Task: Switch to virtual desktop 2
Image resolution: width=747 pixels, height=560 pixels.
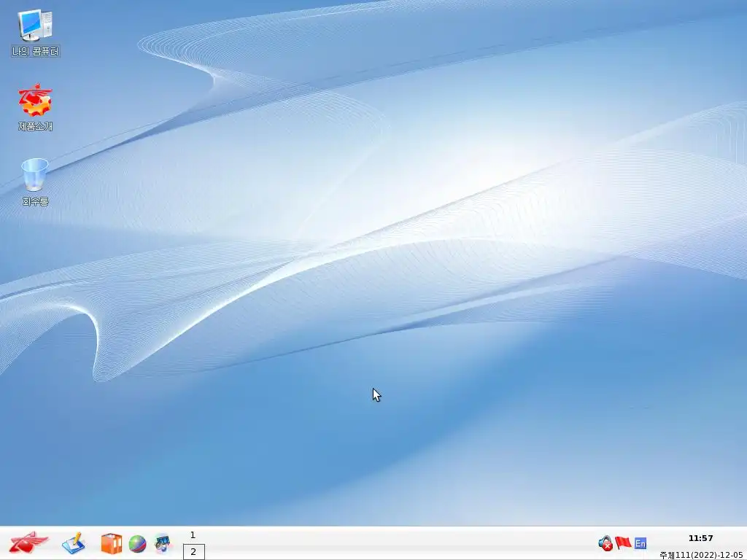Action: [193, 552]
